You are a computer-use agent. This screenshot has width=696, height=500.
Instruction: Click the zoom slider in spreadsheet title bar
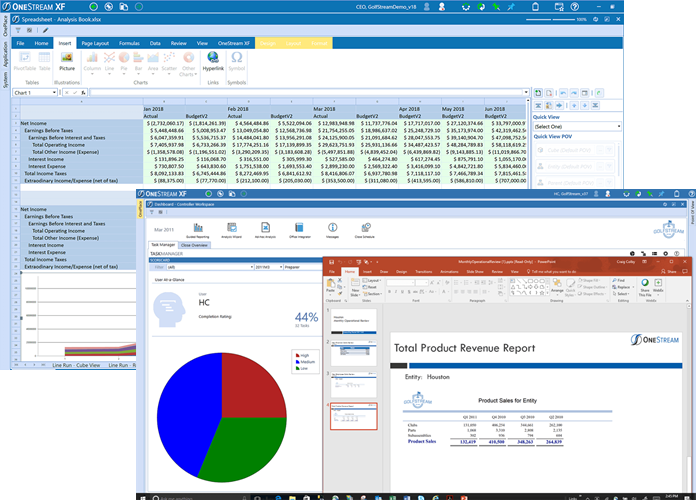pos(550,20)
